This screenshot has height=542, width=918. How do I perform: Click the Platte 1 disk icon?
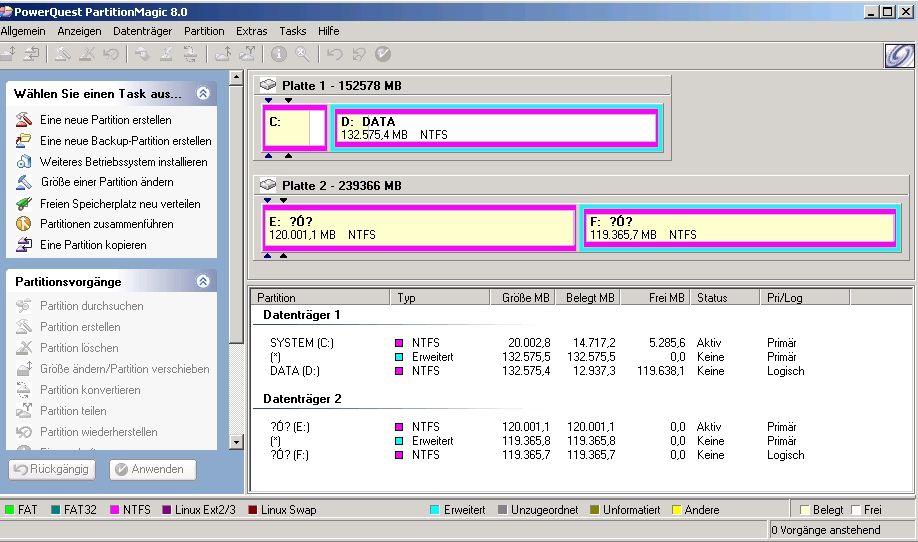coord(268,85)
